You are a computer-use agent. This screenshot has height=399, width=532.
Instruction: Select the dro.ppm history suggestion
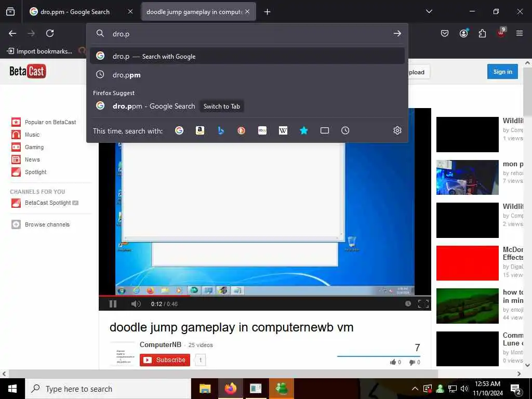247,75
